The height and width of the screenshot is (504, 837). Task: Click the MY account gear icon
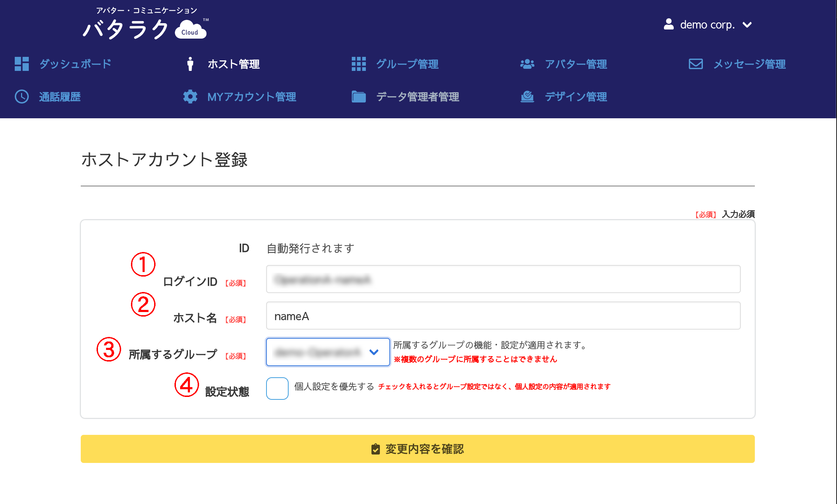pos(190,97)
